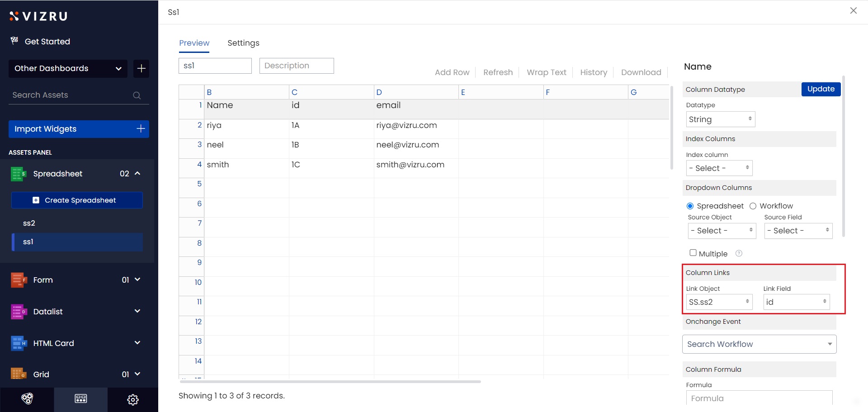Open the Datatype String dropdown
The height and width of the screenshot is (412, 868).
click(x=720, y=119)
